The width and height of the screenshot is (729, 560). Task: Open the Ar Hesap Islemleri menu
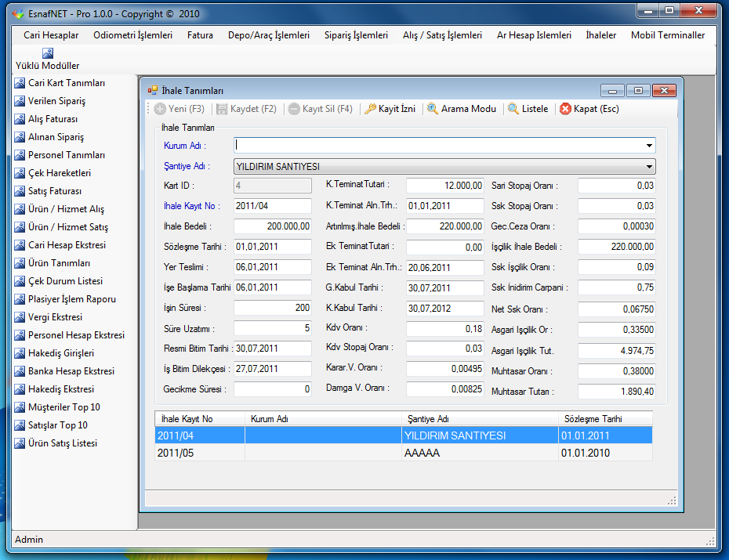tap(534, 35)
